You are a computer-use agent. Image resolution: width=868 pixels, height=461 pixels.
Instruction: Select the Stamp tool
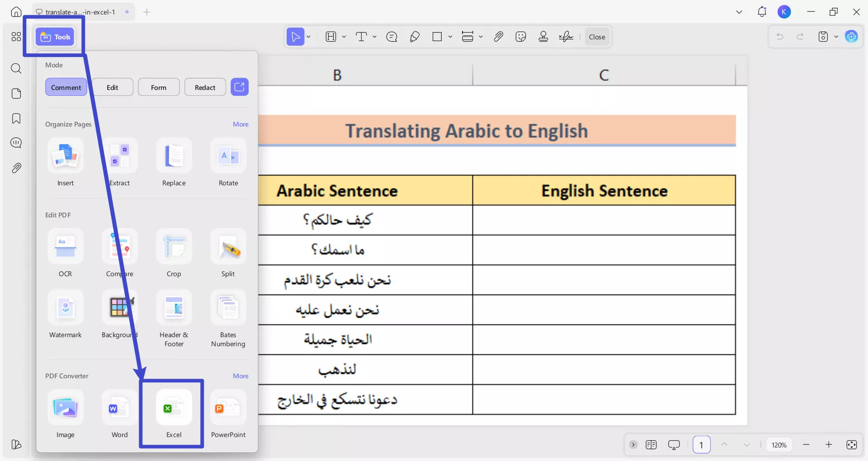pyautogui.click(x=543, y=37)
